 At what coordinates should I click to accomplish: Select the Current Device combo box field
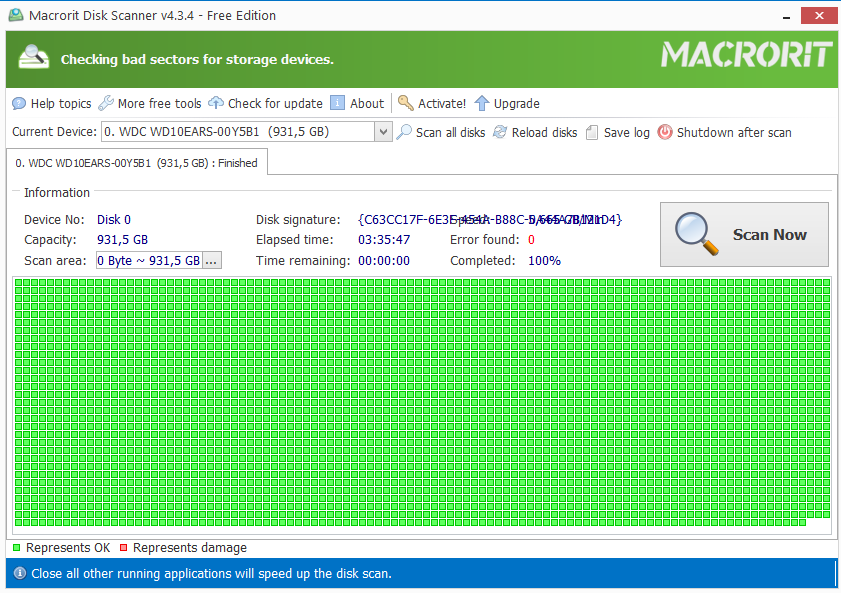247,132
